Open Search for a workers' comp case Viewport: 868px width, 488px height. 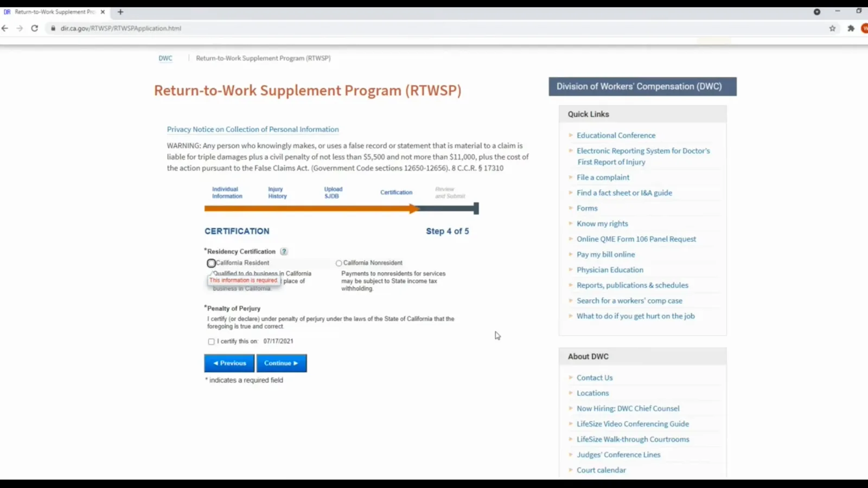click(x=629, y=300)
